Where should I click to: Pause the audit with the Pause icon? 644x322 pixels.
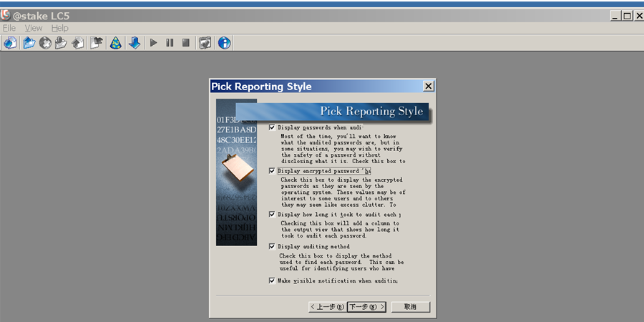point(170,43)
